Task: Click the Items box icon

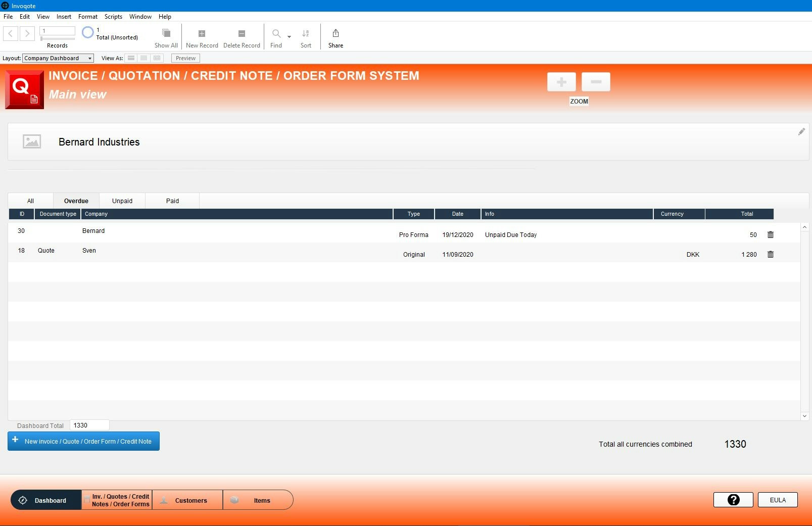Action: coord(234,500)
